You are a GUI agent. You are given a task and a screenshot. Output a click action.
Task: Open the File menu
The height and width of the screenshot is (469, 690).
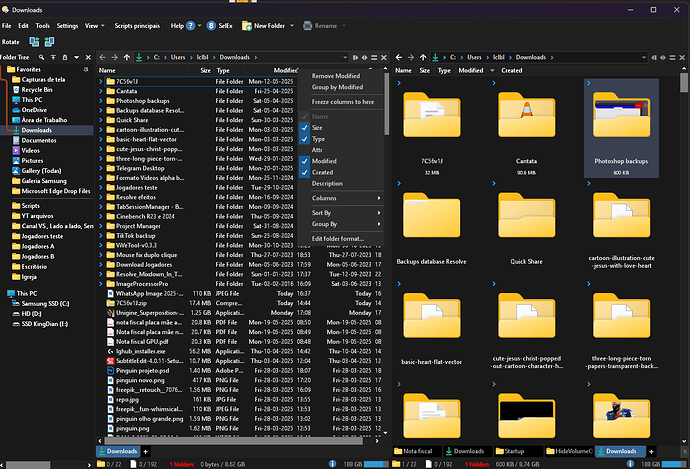[x=7, y=26]
